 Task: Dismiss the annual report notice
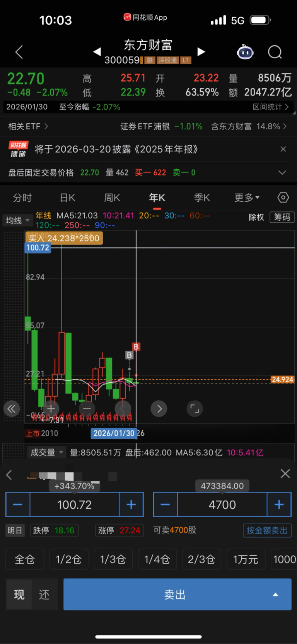(x=283, y=149)
